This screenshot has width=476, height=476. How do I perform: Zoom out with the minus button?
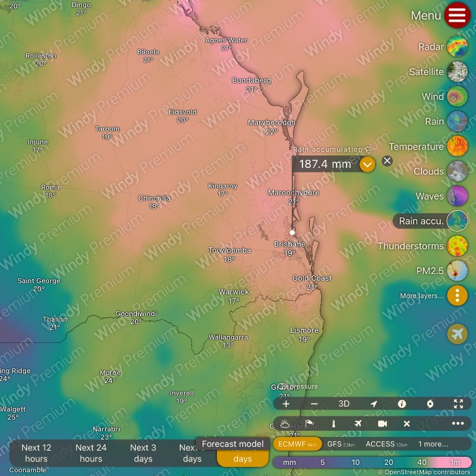point(314,403)
